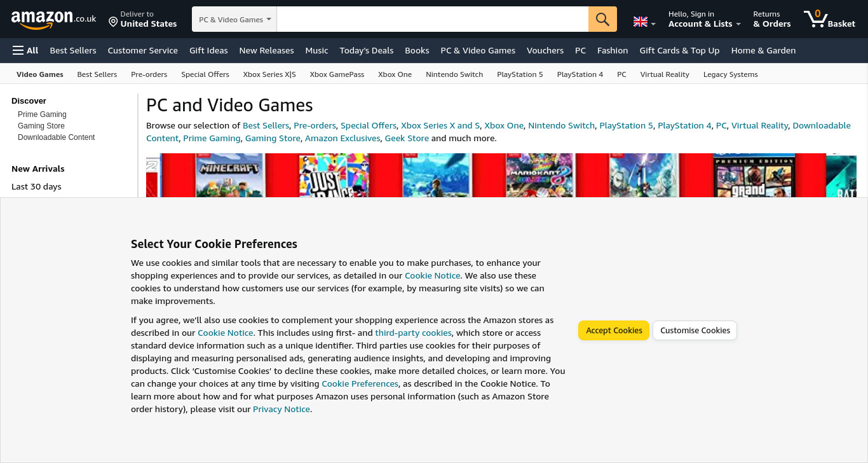The height and width of the screenshot is (463, 868).
Task: Click the Amazon.co.uk logo
Action: [53, 20]
